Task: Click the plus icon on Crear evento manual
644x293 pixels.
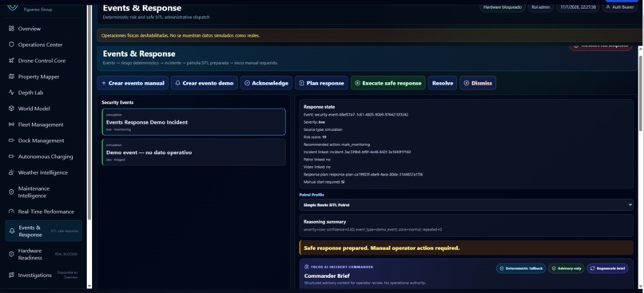Action: coord(104,83)
